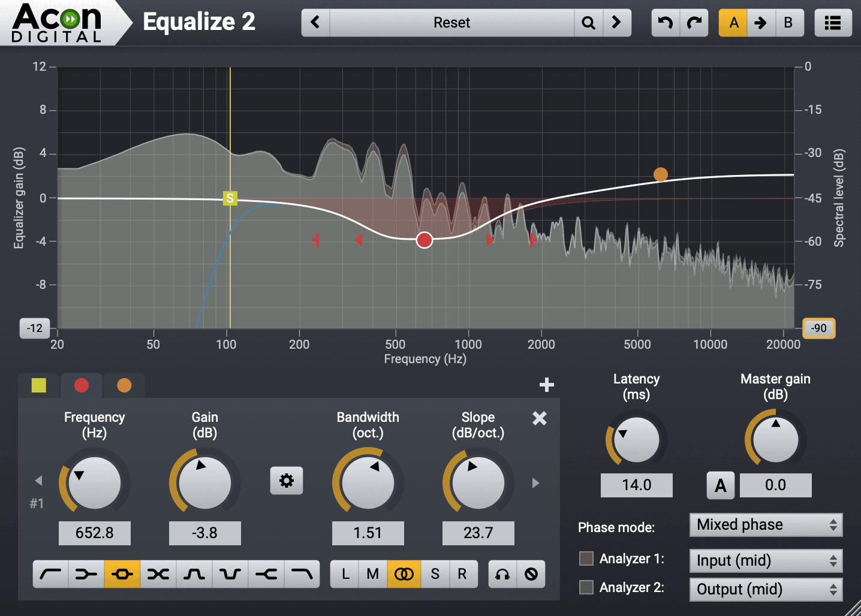The width and height of the screenshot is (861, 616).
Task: Bypass the band with circle-slash icon
Action: coord(531,573)
